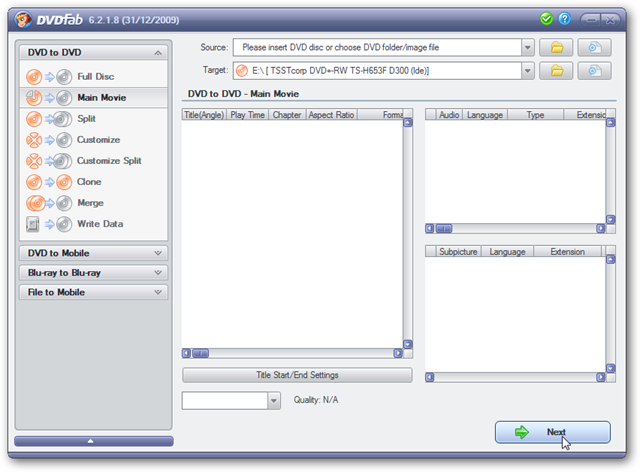The width and height of the screenshot is (640, 472).
Task: Click subpicture list scroll up arrow
Action: (611, 259)
